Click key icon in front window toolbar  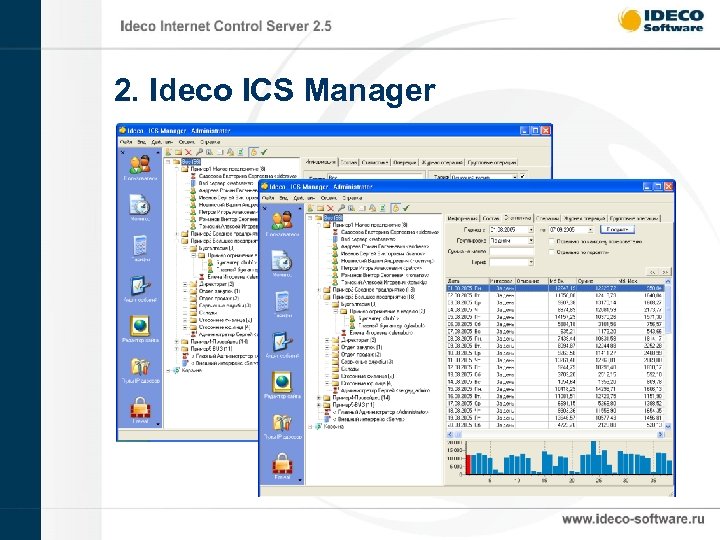(x=341, y=208)
